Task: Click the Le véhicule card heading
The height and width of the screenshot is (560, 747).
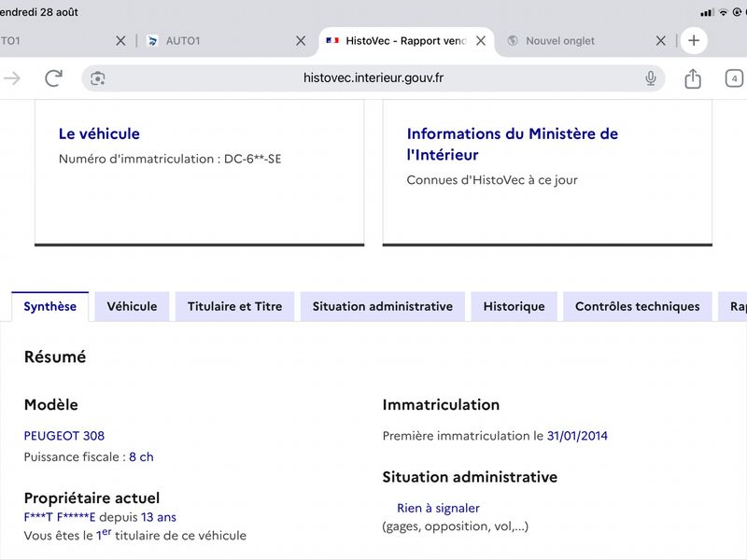Action: pyautogui.click(x=99, y=133)
